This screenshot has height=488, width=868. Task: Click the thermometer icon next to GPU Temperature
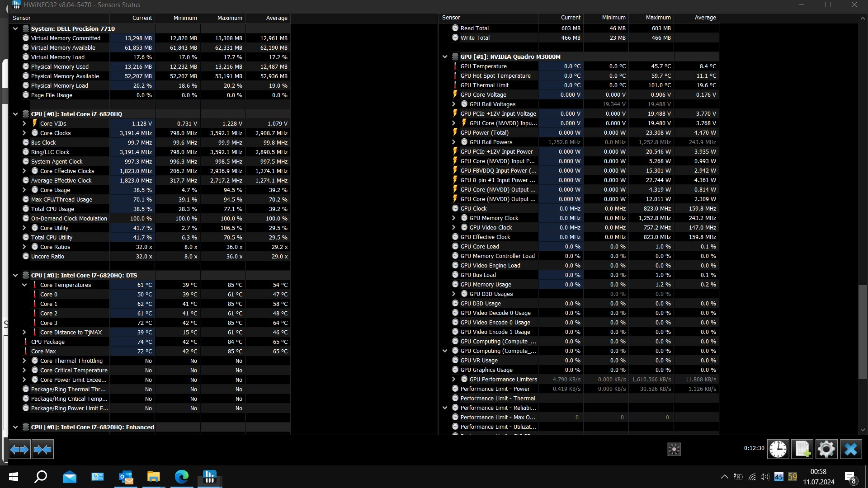pyautogui.click(x=455, y=66)
